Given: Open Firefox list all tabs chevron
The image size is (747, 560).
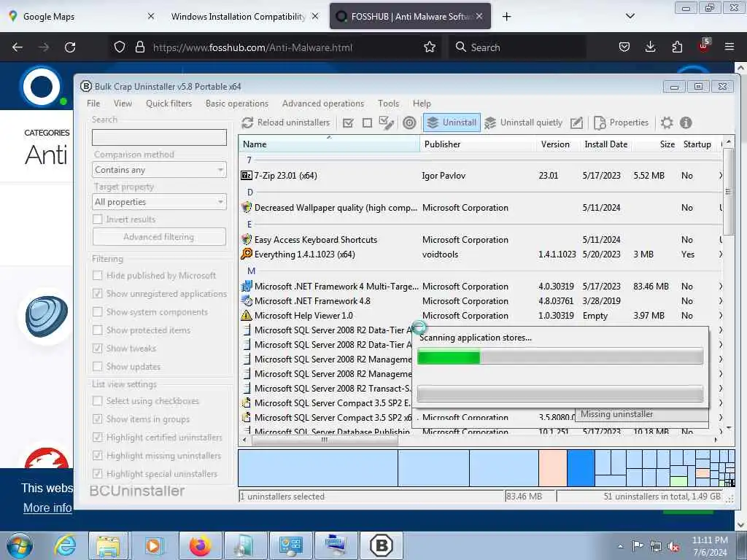Looking at the screenshot, I should (630, 16).
